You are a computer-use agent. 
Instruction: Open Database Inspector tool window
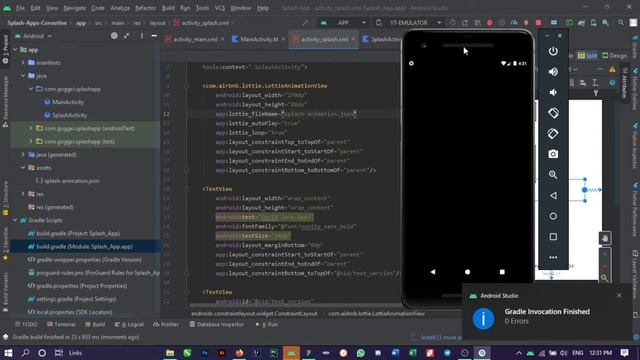(217, 324)
